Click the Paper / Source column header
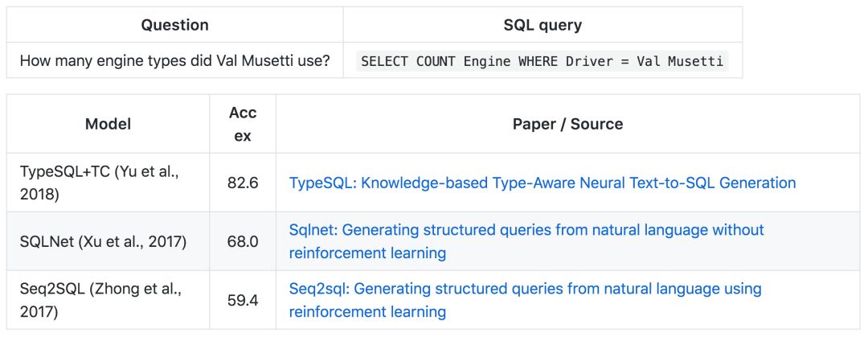The height and width of the screenshot is (337, 868). [x=567, y=124]
